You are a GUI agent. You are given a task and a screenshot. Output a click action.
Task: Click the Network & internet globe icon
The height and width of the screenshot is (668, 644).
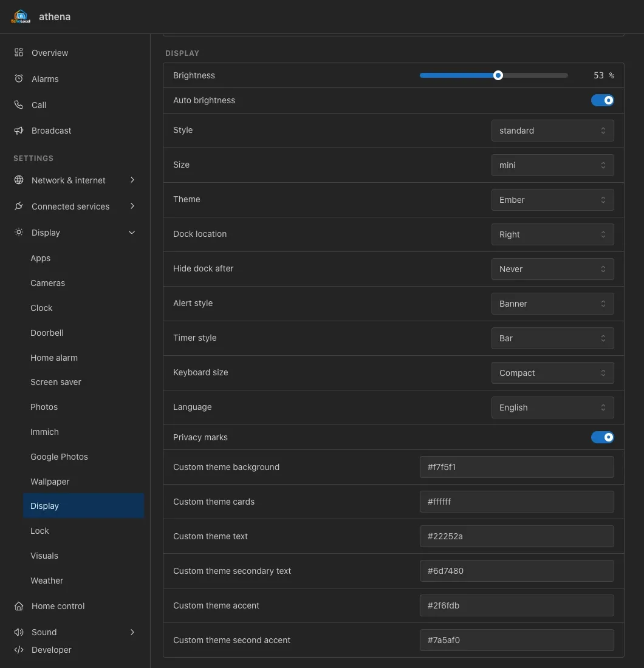click(19, 180)
